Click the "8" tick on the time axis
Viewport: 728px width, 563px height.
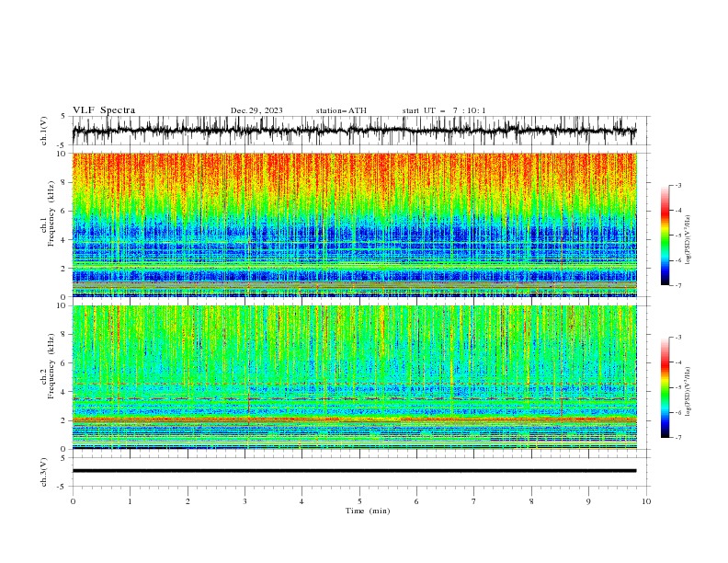coord(531,501)
